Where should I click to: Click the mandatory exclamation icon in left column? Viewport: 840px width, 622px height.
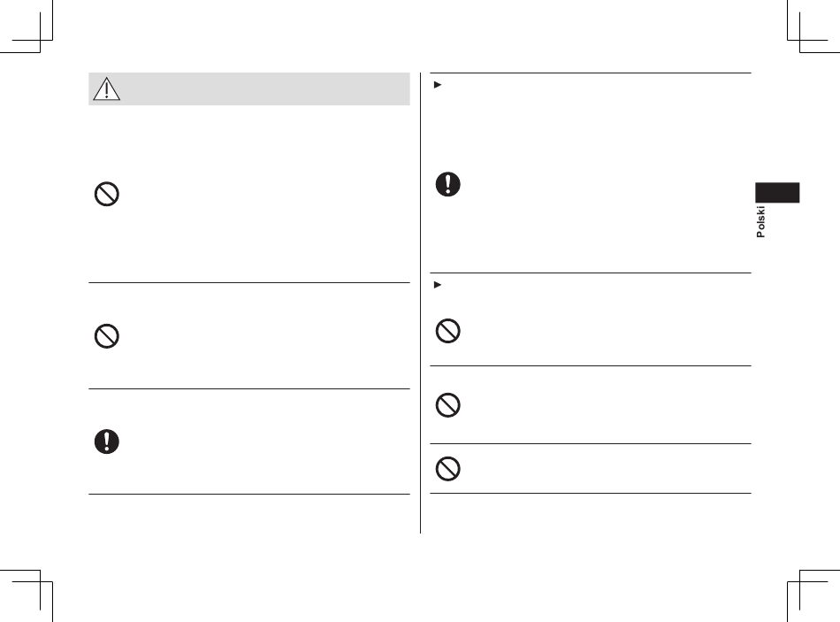click(107, 442)
